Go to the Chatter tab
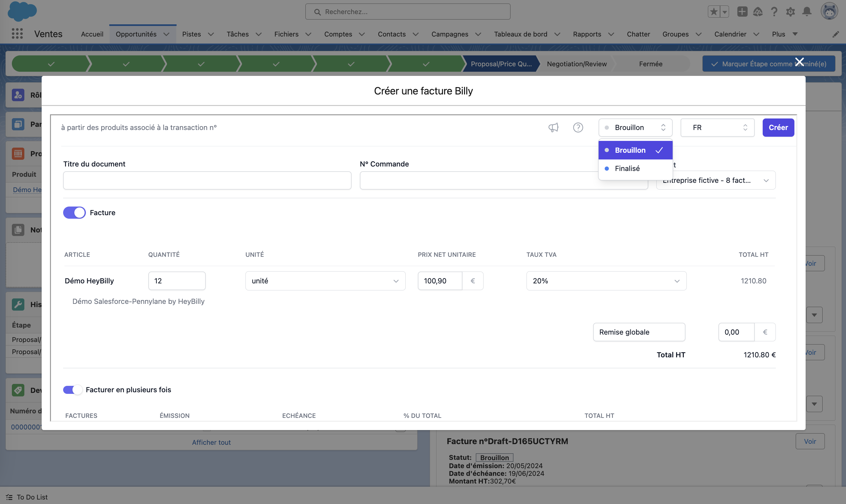 (x=638, y=34)
